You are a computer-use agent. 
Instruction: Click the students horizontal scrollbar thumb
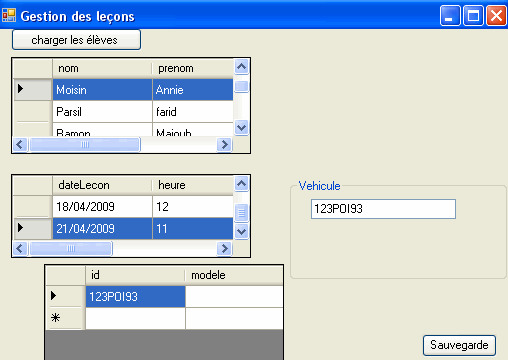[x=85, y=145]
